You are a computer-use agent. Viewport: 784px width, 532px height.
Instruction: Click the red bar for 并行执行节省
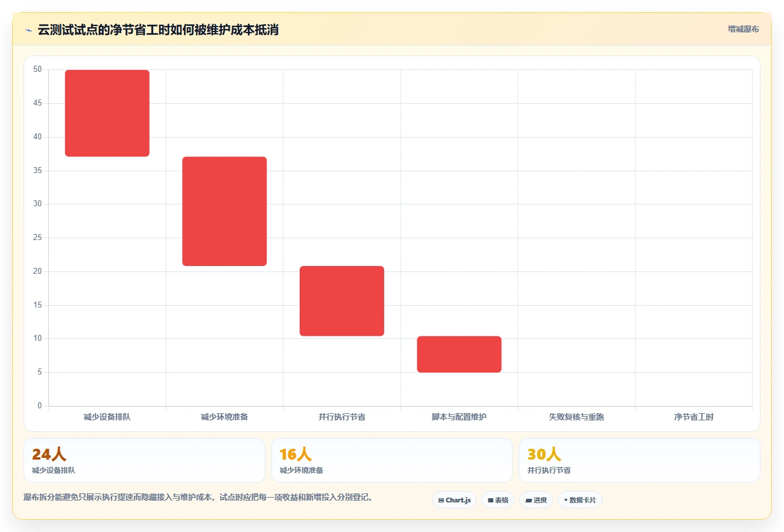(342, 301)
